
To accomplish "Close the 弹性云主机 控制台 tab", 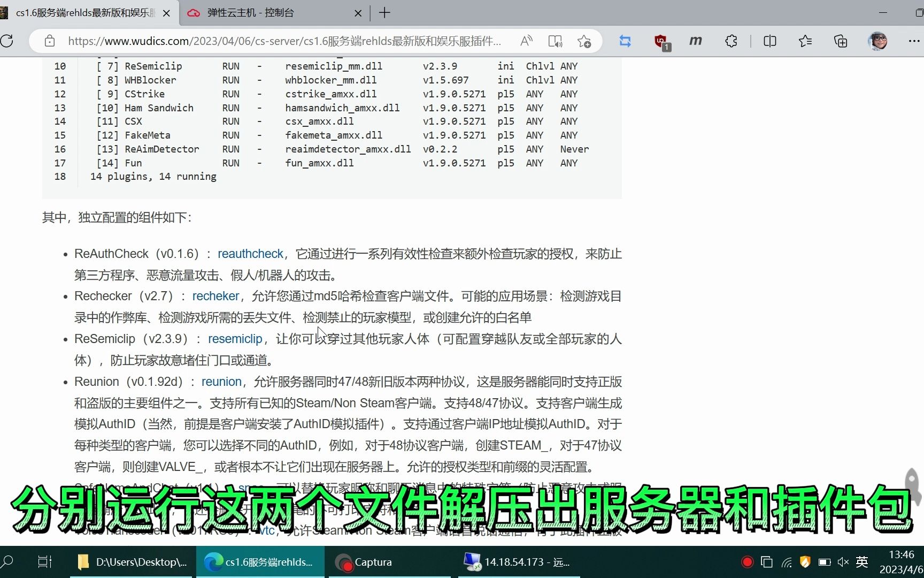I will 358,13.
